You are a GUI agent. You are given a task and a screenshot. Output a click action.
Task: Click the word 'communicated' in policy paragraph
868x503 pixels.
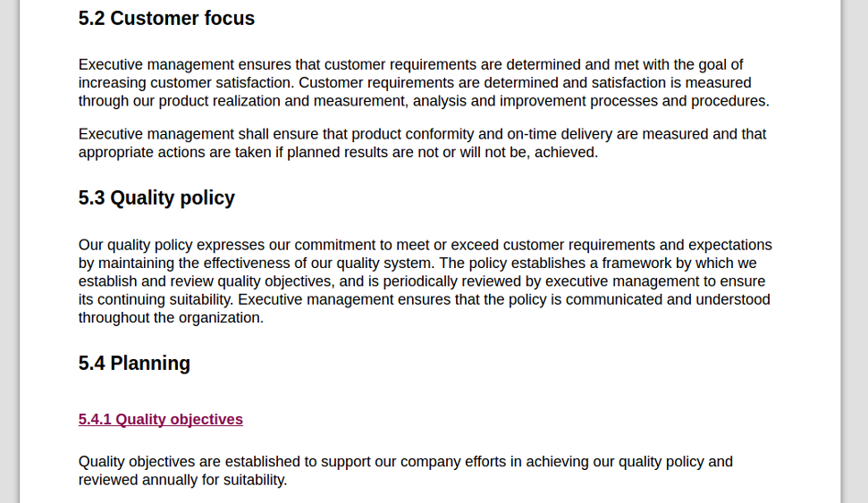613,299
